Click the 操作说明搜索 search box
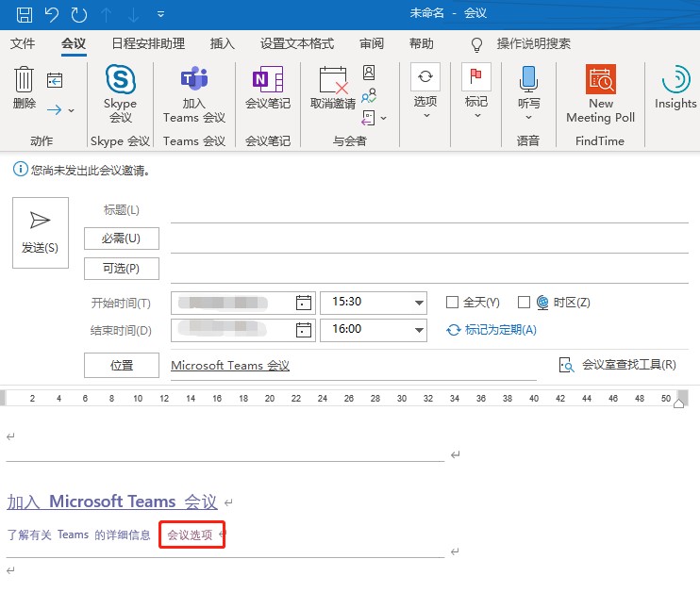Viewport: 700px width, 592px height. point(533,43)
